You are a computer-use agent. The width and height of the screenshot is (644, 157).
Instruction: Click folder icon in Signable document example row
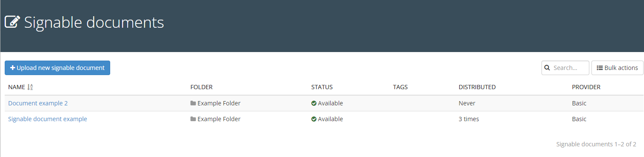[193, 119]
